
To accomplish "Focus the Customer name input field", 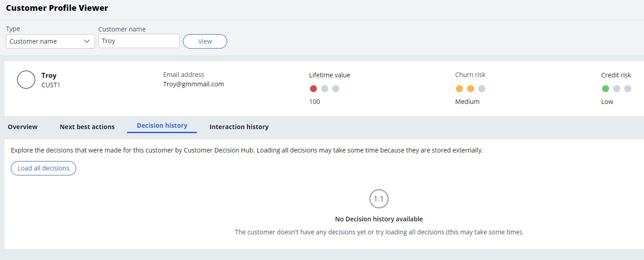I will click(139, 41).
